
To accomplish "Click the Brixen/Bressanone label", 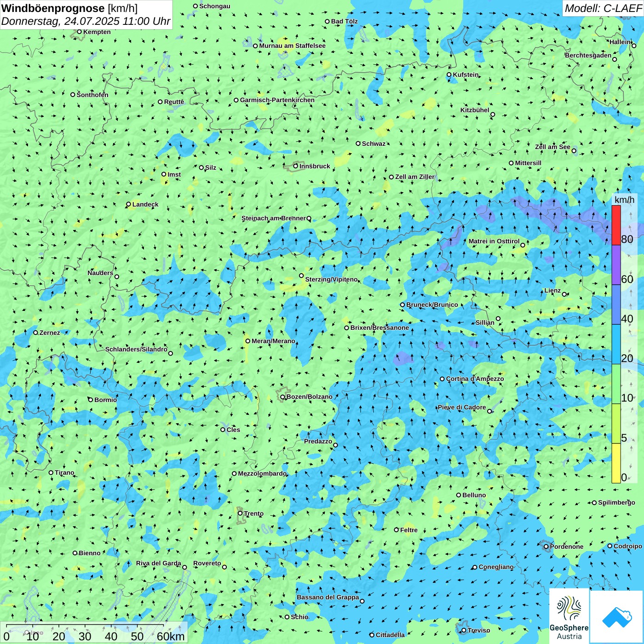I will coord(380,328).
